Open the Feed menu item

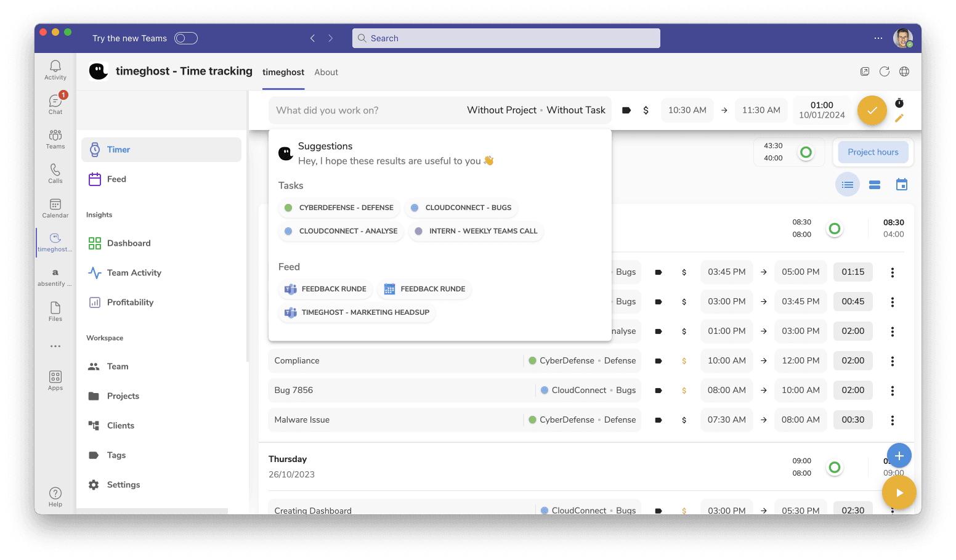[116, 179]
